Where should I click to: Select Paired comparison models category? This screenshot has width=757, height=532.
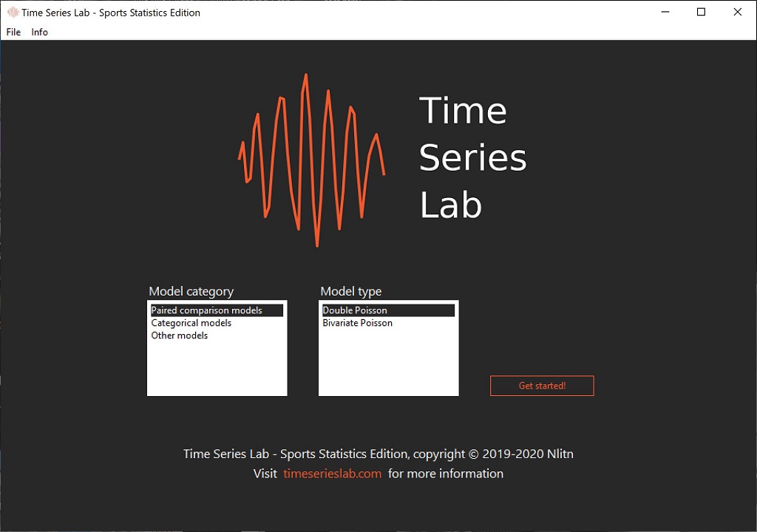click(217, 310)
